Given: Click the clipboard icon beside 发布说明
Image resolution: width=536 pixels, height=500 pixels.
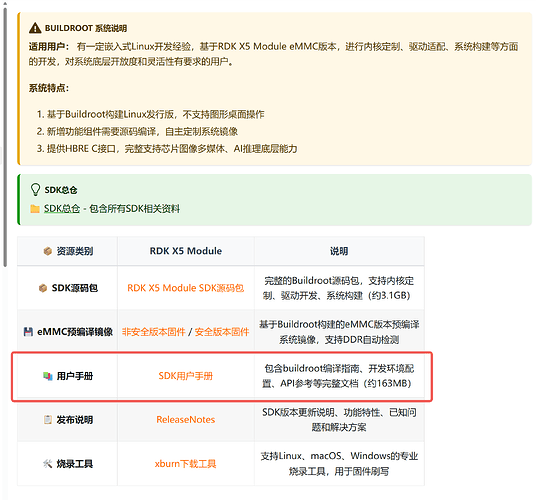Looking at the screenshot, I should pos(48,419).
